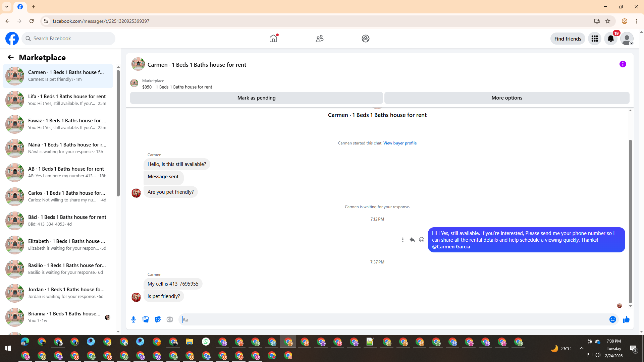React to the sent message with emoji
Image resolution: width=644 pixels, height=362 pixels.
(x=421, y=240)
